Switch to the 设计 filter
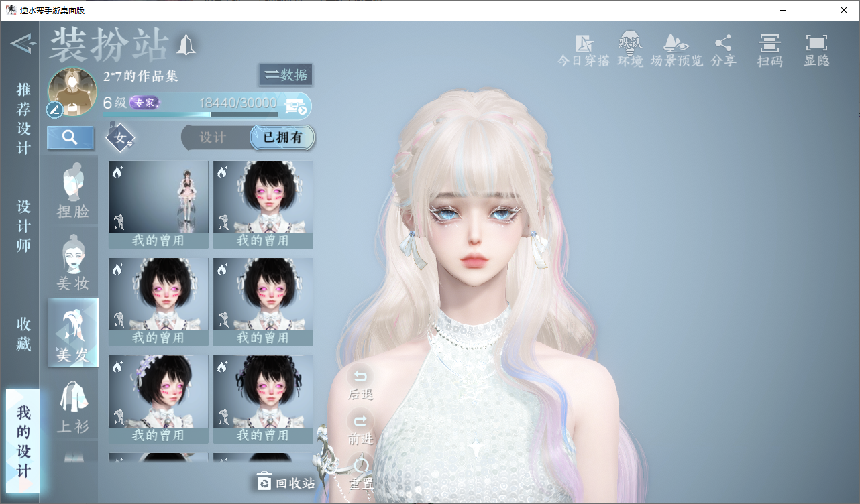Viewport: 860px width, 504px height. (213, 138)
